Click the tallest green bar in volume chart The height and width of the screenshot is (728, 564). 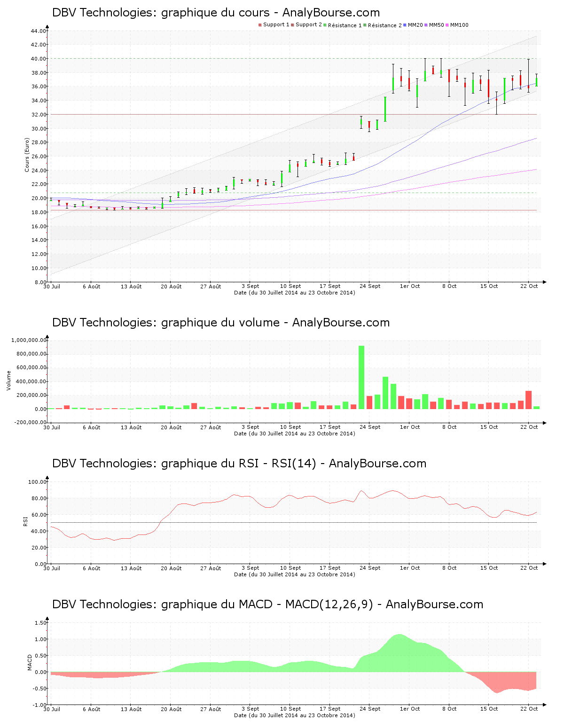click(361, 377)
